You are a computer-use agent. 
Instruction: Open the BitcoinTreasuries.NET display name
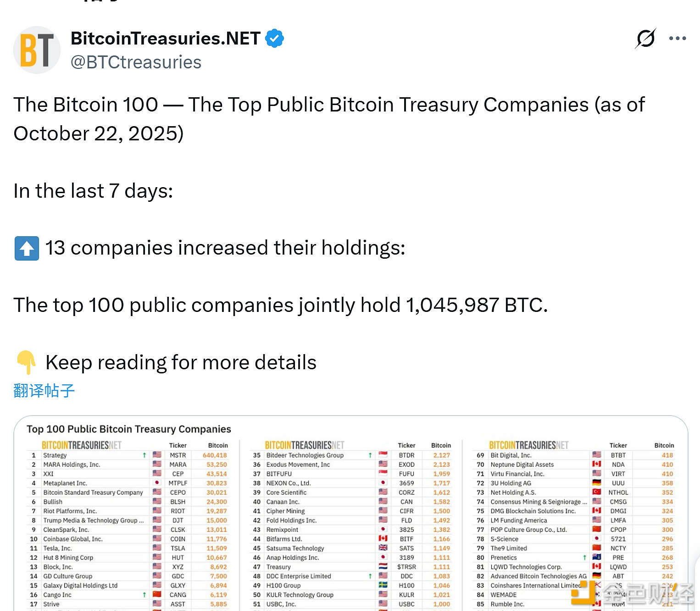[166, 39]
